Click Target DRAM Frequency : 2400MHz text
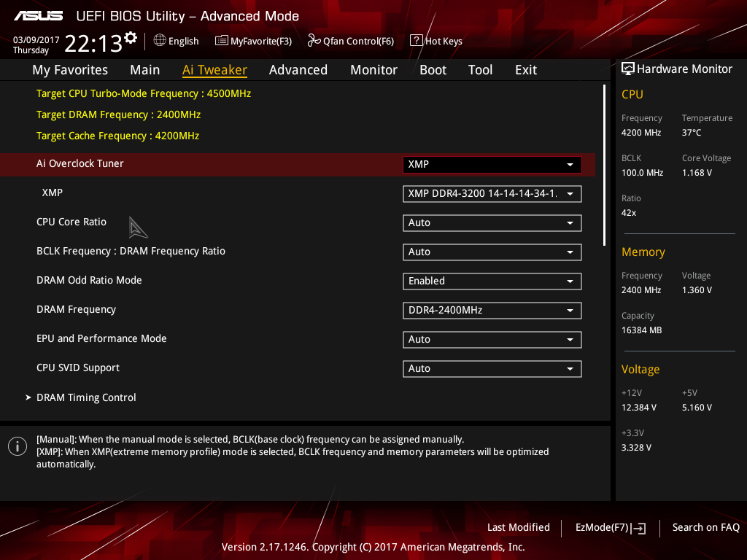The height and width of the screenshot is (560, 747). coord(119,114)
